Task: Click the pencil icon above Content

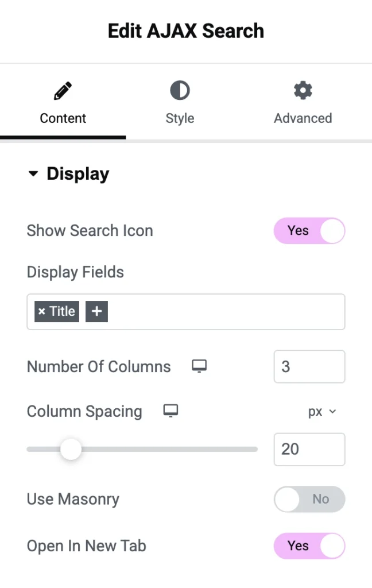Action: [x=63, y=91]
